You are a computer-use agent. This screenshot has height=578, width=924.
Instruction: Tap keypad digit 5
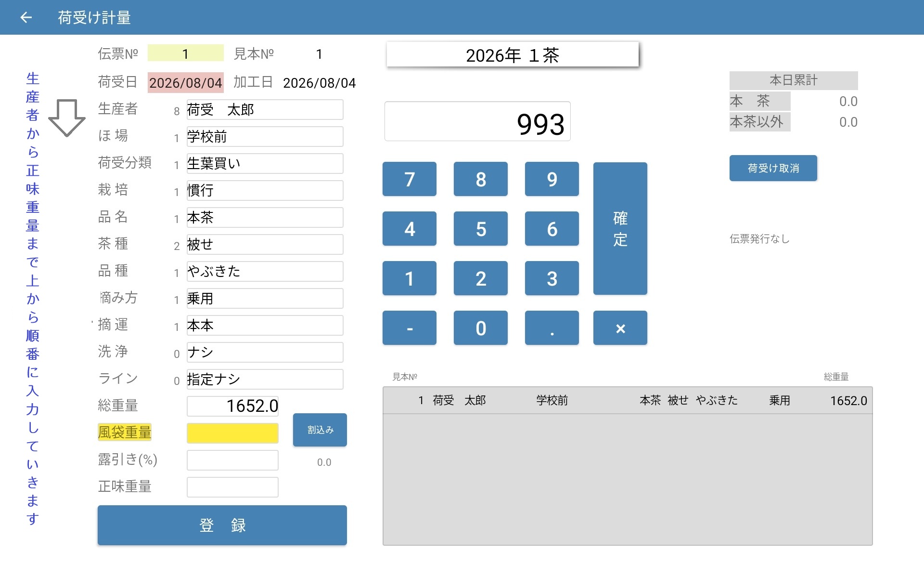tap(481, 229)
